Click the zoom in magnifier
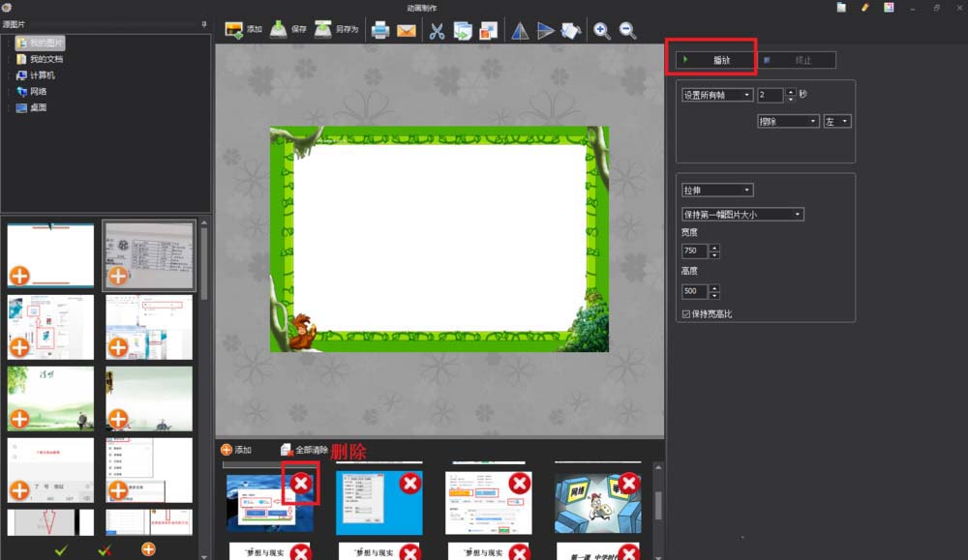This screenshot has width=968, height=560. coord(602,30)
